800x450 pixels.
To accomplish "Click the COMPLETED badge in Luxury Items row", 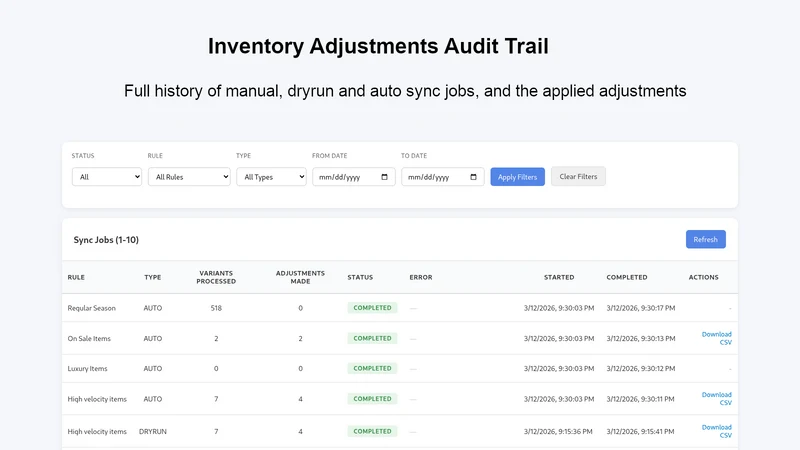I will click(372, 368).
